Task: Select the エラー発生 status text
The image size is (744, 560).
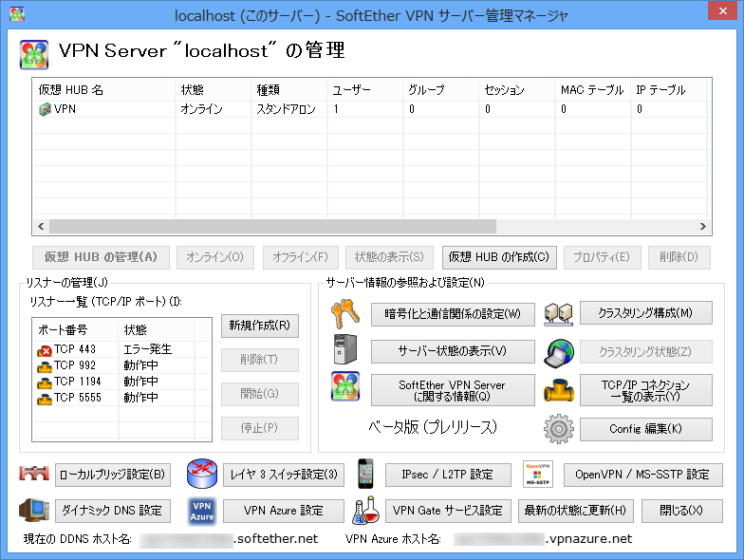Action: (147, 349)
